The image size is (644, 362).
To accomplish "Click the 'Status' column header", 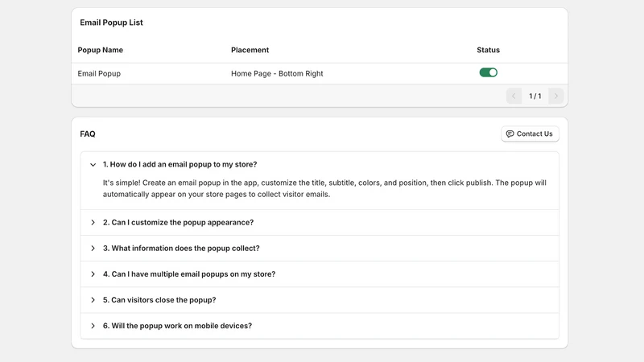I will point(488,50).
